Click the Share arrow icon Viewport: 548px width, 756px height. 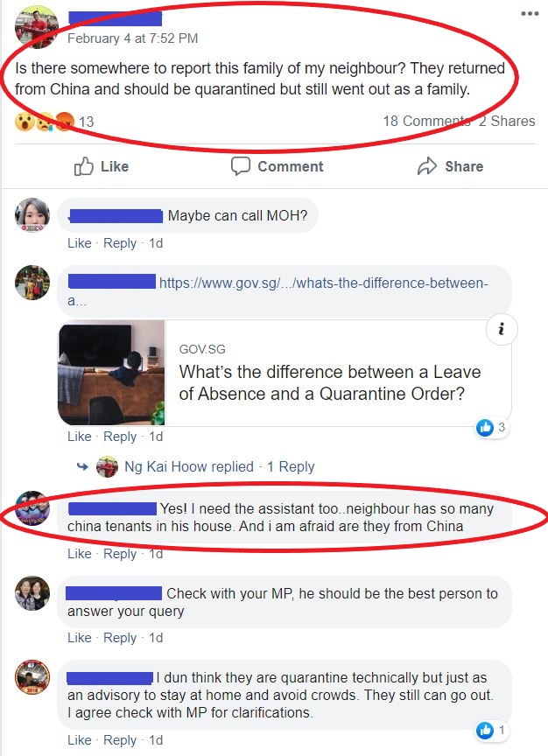[427, 166]
